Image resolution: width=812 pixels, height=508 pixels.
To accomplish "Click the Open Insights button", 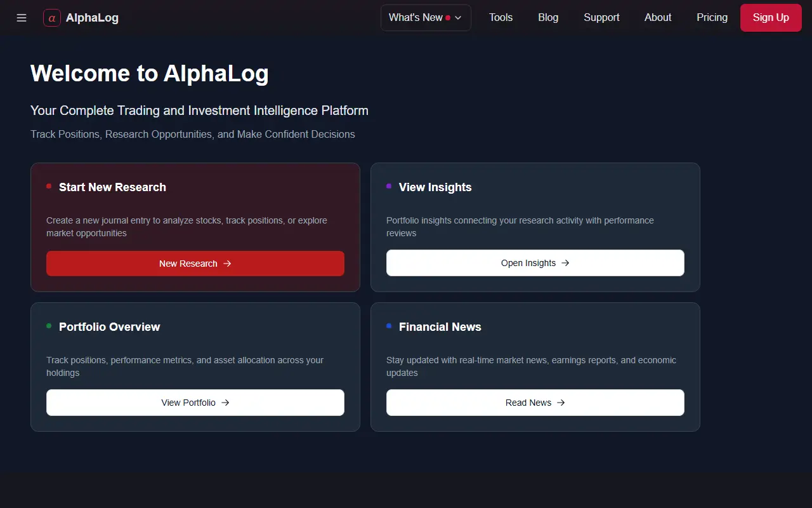I will [535, 263].
